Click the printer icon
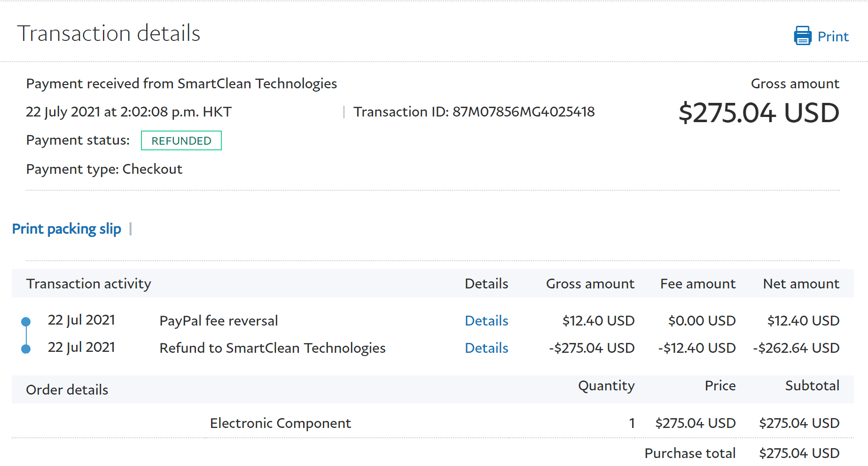The image size is (868, 466). (802, 36)
